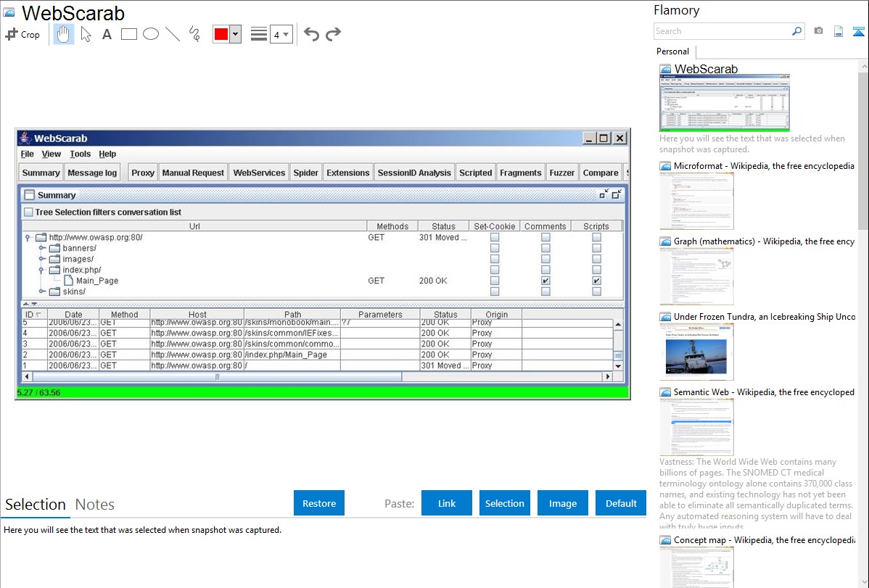Click the red color swatch
Screen dimensions: 869x588
click(x=221, y=34)
